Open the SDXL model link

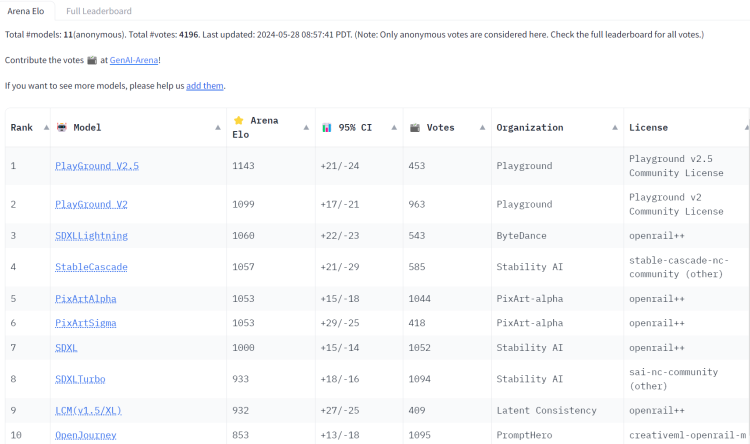66,348
